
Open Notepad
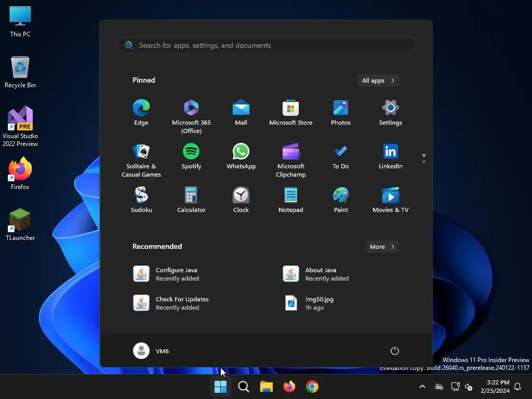click(x=291, y=200)
